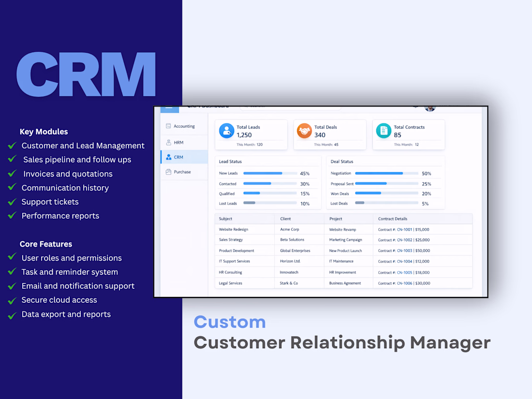The height and width of the screenshot is (399, 532).
Task: Open contract link CN-1003
Action: click(x=404, y=251)
